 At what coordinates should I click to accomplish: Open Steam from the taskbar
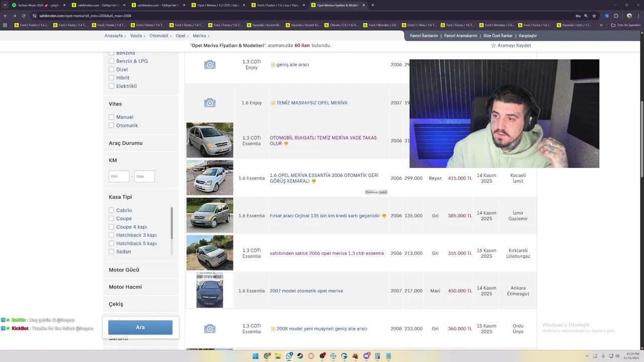pyautogui.click(x=300, y=356)
